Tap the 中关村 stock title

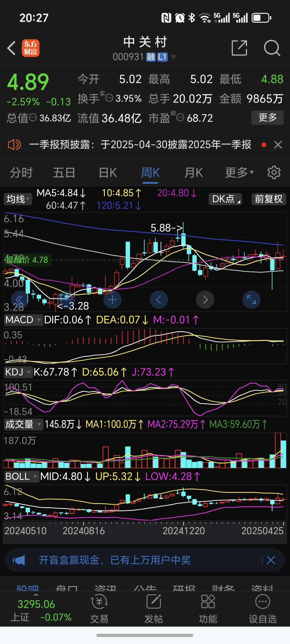pos(145,42)
